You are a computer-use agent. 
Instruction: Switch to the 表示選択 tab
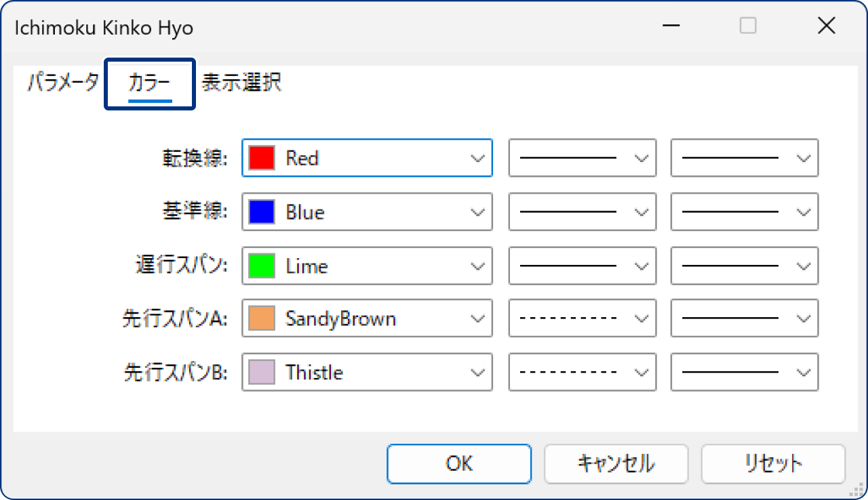coord(239,82)
